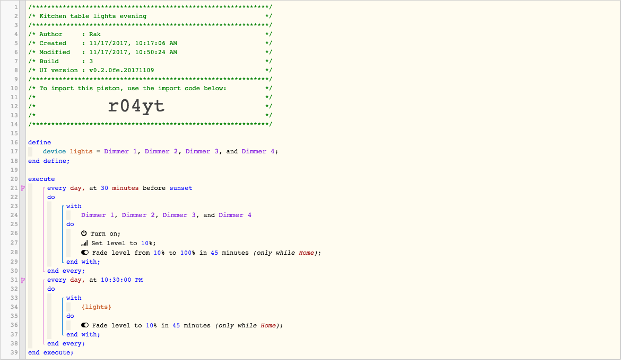Click the device keyword on line 17
The height and width of the screenshot is (364, 625).
54,152
